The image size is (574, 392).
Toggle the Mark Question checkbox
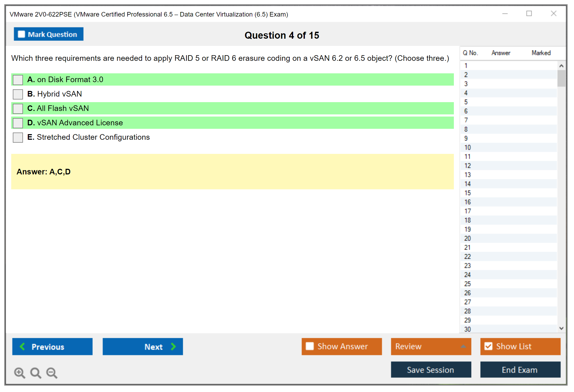click(x=21, y=34)
